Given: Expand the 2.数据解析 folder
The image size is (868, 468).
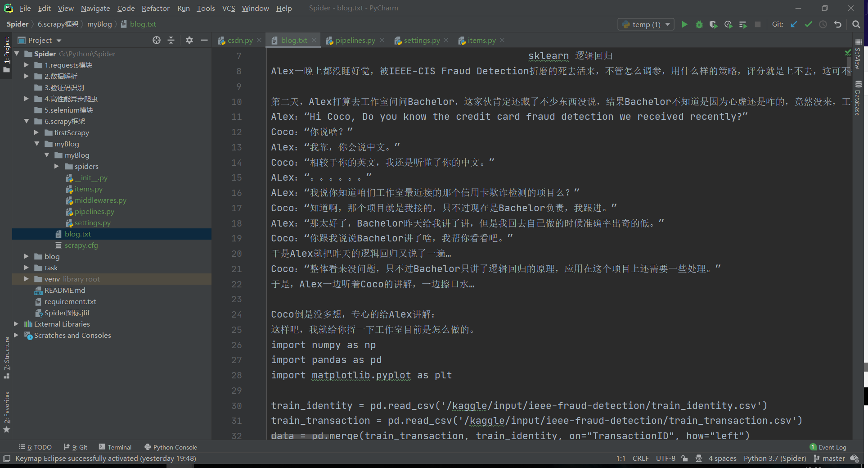Looking at the screenshot, I should (27, 76).
